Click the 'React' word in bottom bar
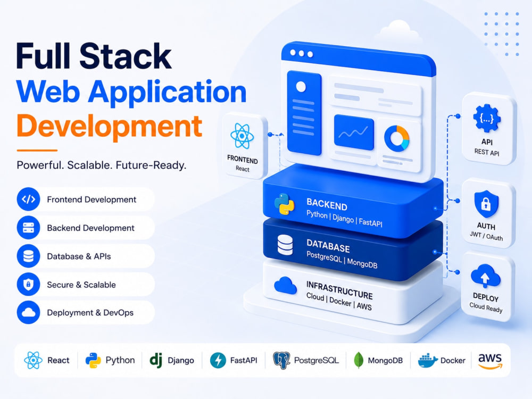The height and width of the screenshot is (399, 532). 59,360
